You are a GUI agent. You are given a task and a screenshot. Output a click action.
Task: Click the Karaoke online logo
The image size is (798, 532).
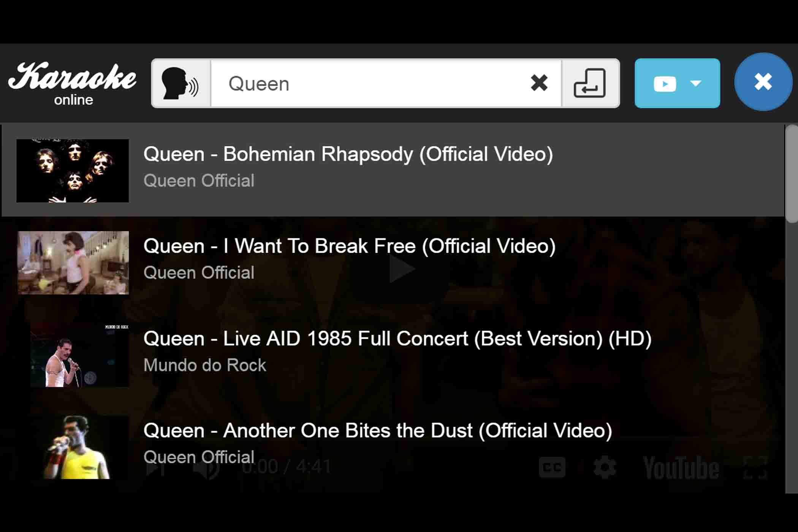72,84
